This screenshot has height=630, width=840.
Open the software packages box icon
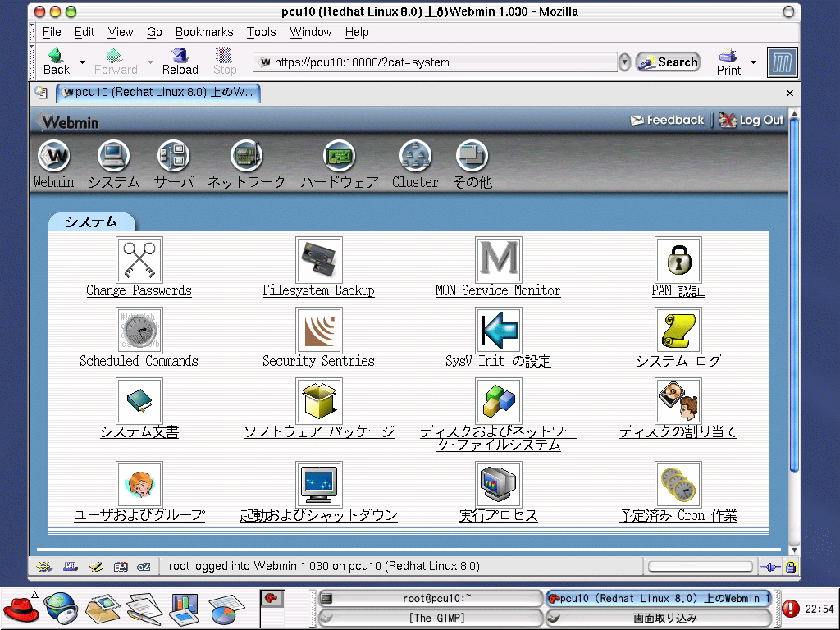(x=319, y=400)
